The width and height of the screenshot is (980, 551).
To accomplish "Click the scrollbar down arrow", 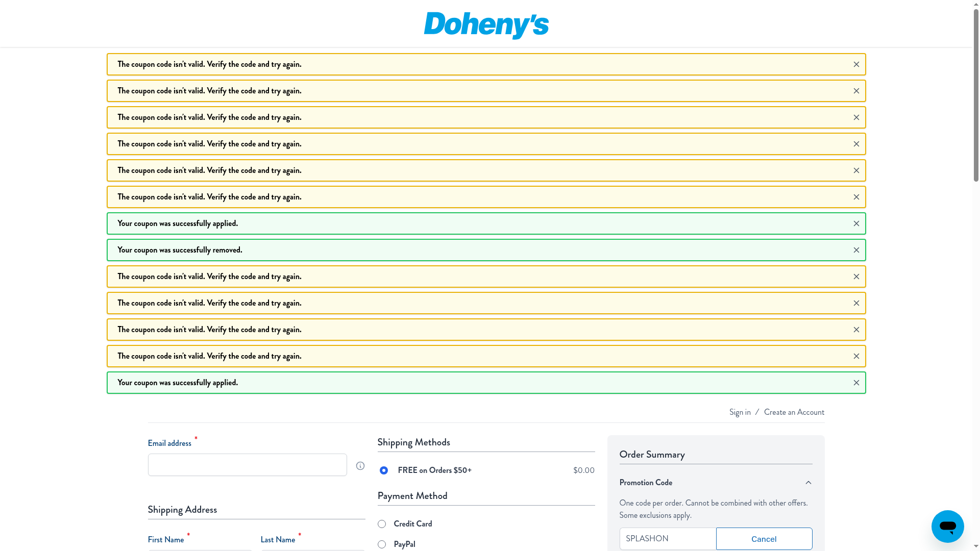I will pos(976,547).
